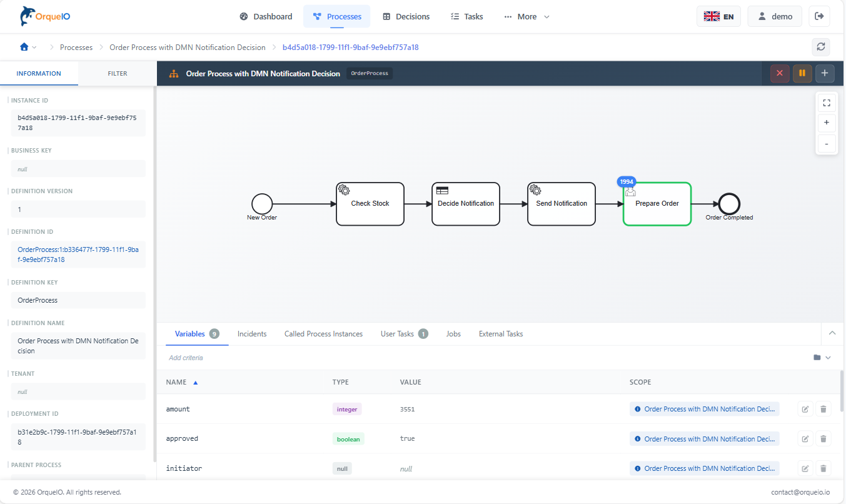Delete the approved variable
Viewport: 846px width, 504px height.
coord(823,439)
